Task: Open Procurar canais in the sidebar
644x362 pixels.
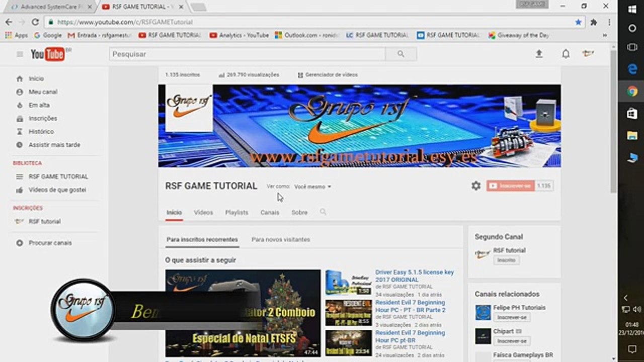Action: coord(50,243)
